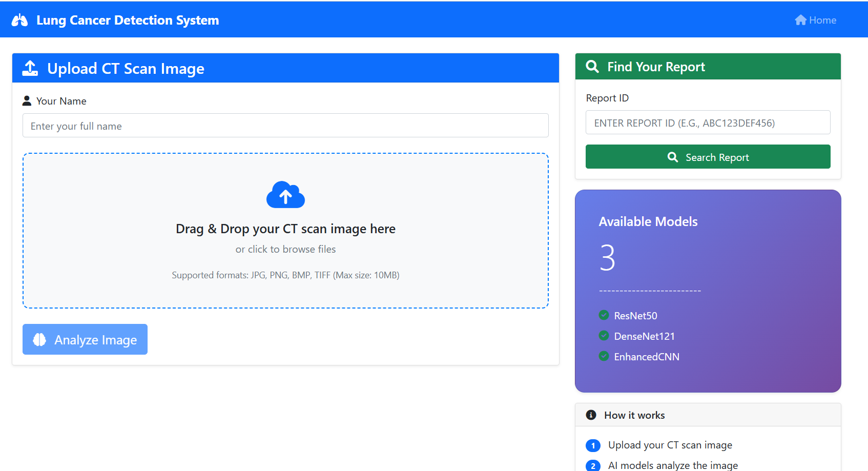
Task: Click the ResNet50 model name
Action: 635,316
